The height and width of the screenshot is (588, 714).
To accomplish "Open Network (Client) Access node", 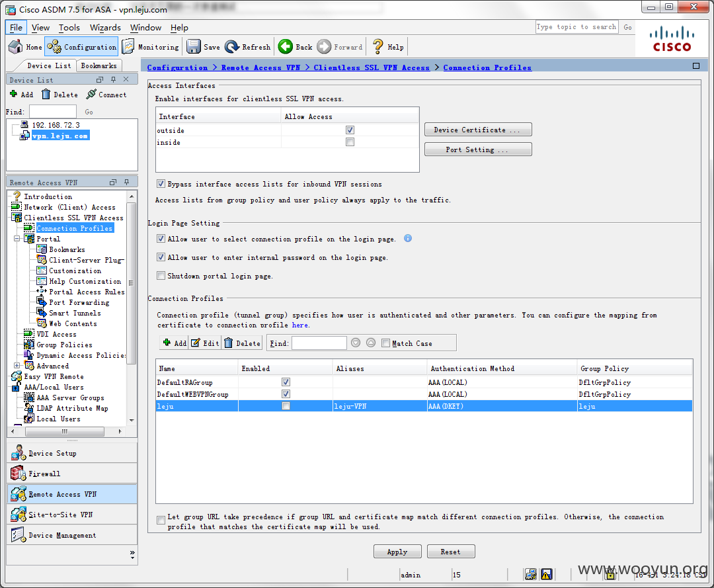I will click(69, 207).
